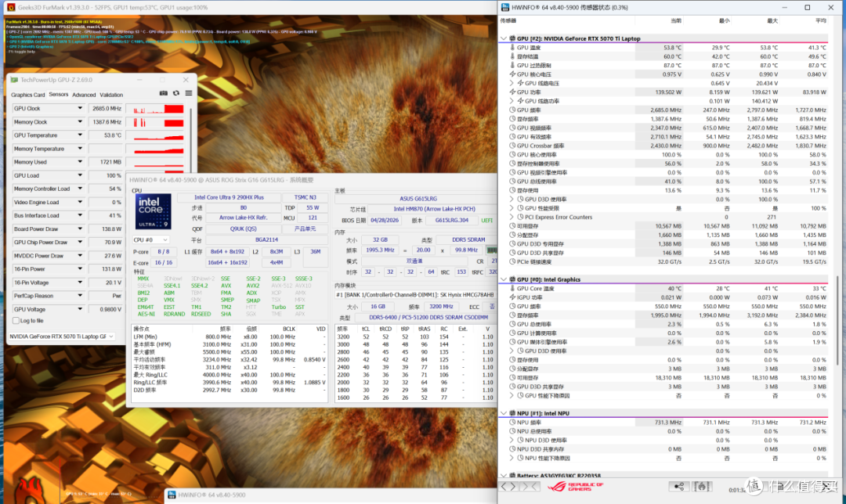Enable Log to file checkbox in GPU-Z
Viewport: 846px width, 504px height.
[16, 321]
